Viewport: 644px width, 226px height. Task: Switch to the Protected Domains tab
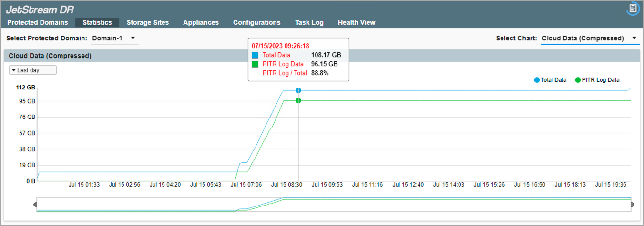pyautogui.click(x=38, y=22)
